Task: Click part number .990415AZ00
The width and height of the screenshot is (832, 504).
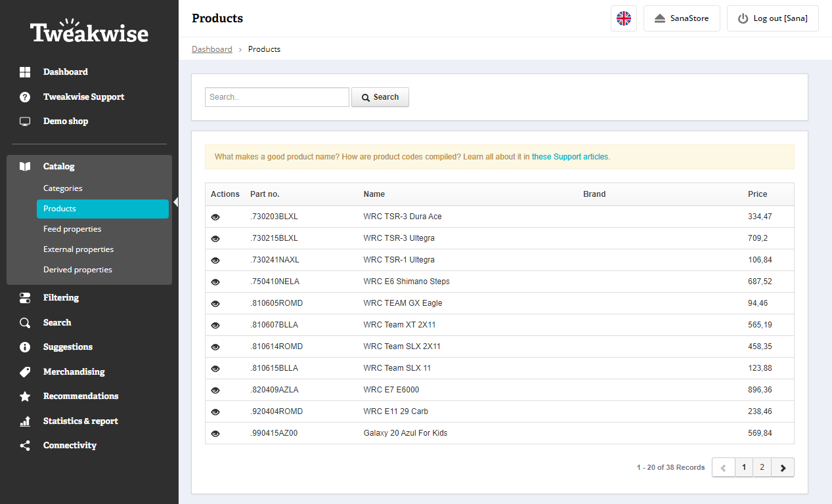Action: 274,433
